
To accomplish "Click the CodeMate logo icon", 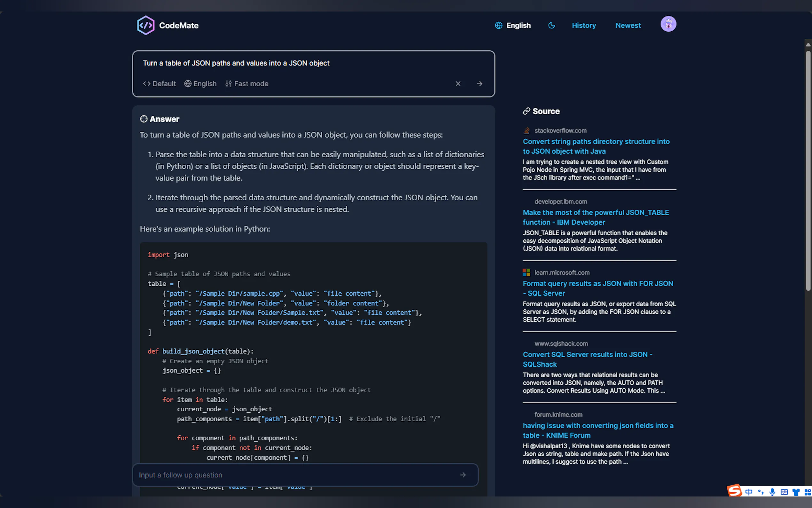I will (146, 26).
